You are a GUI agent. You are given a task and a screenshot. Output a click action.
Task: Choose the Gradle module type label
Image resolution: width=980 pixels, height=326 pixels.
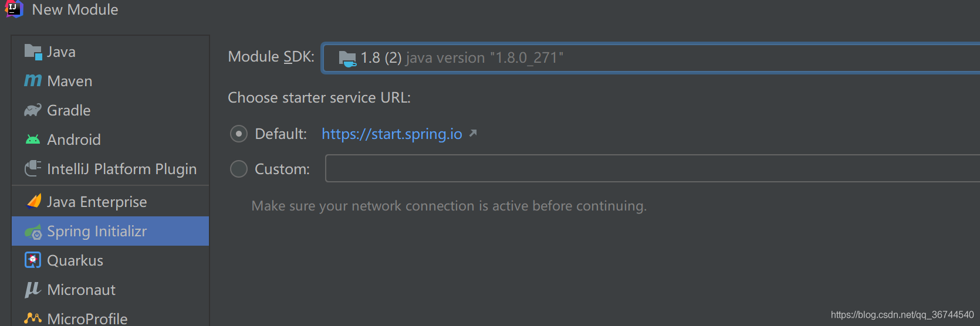tap(69, 110)
